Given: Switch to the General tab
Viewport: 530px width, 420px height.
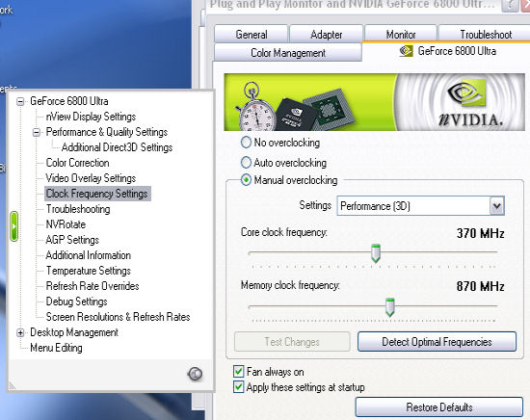Looking at the screenshot, I should click(x=252, y=35).
